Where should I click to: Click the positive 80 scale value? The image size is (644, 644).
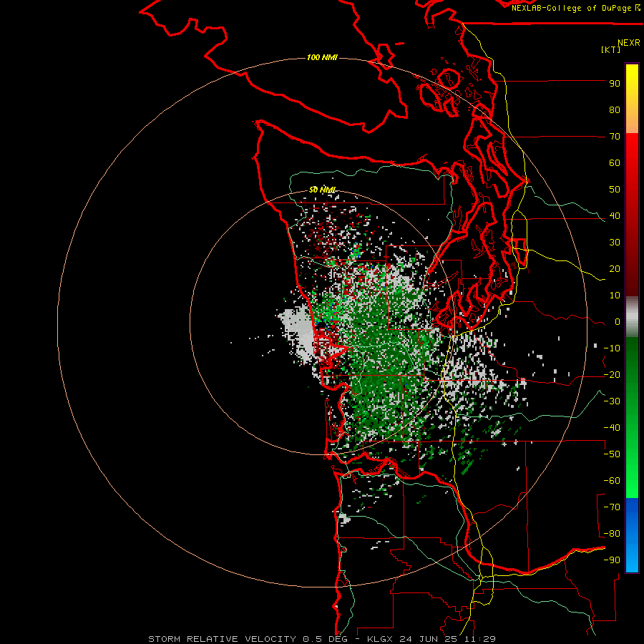click(x=615, y=110)
